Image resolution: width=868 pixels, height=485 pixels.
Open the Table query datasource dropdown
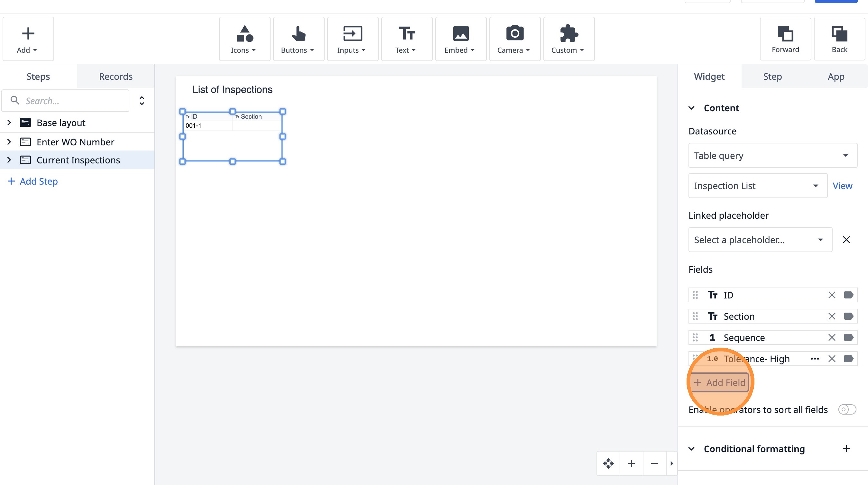tap(772, 156)
